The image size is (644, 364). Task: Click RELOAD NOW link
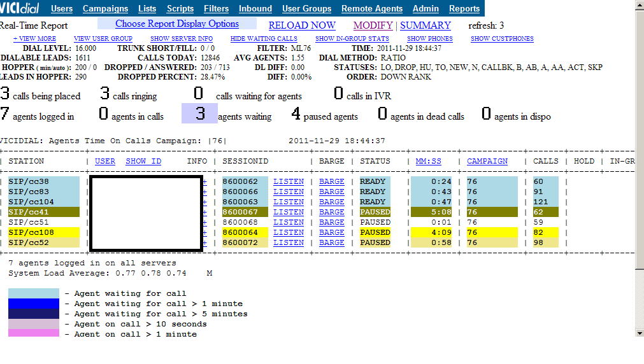pyautogui.click(x=302, y=25)
